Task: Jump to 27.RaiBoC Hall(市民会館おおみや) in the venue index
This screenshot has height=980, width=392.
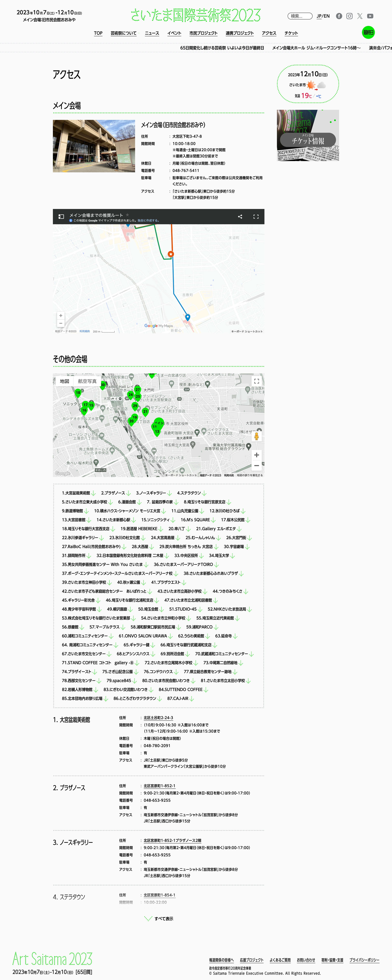Action: 94,547
